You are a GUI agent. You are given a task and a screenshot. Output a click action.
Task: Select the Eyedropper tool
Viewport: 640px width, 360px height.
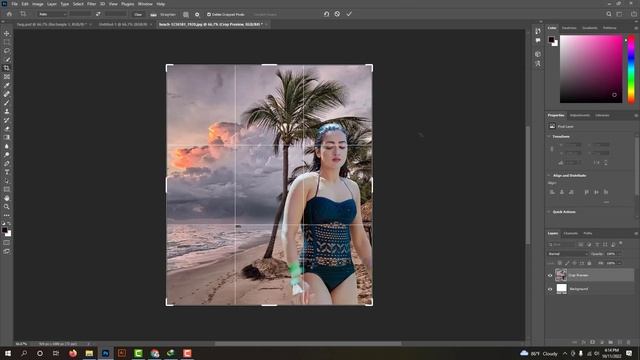tap(7, 85)
